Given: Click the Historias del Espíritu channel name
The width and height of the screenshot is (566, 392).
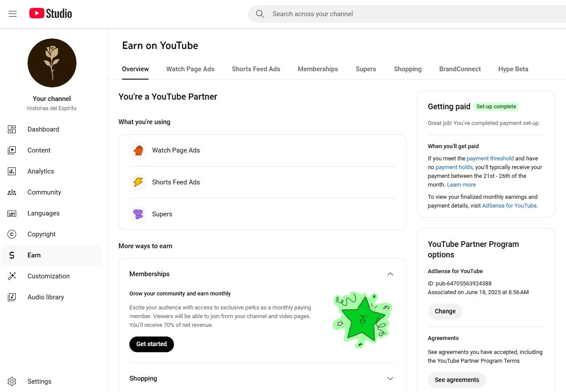Looking at the screenshot, I should pyautogui.click(x=52, y=108).
